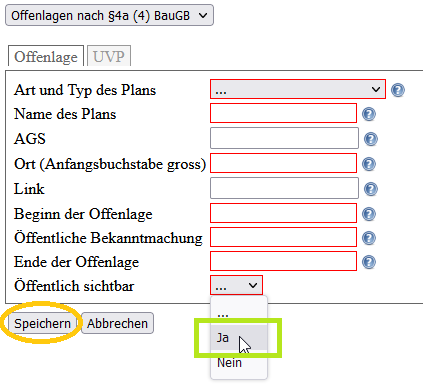Focus the Beginn der Offenlage date field
423x392 pixels.
click(x=283, y=213)
